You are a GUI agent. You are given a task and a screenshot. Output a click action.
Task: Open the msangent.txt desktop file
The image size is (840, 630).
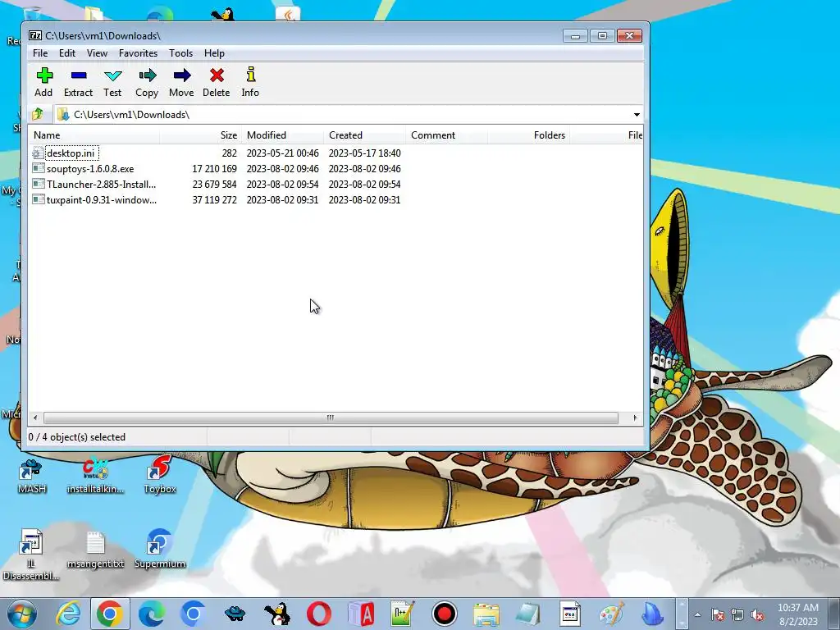click(95, 550)
